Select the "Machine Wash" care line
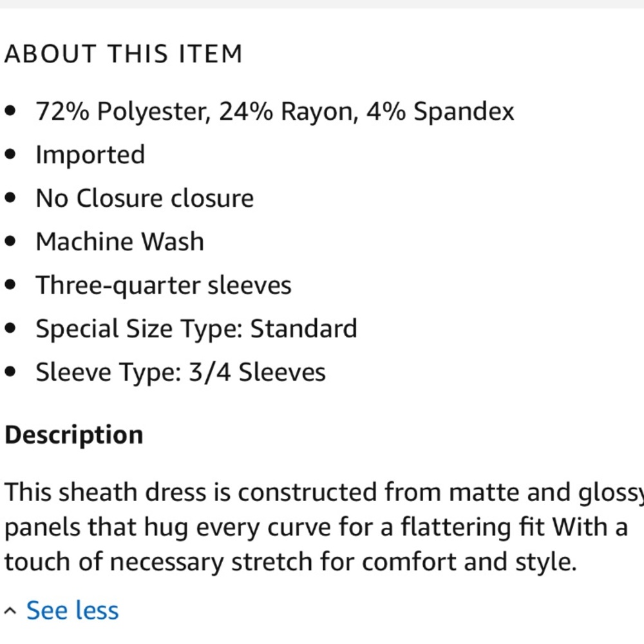 120,242
